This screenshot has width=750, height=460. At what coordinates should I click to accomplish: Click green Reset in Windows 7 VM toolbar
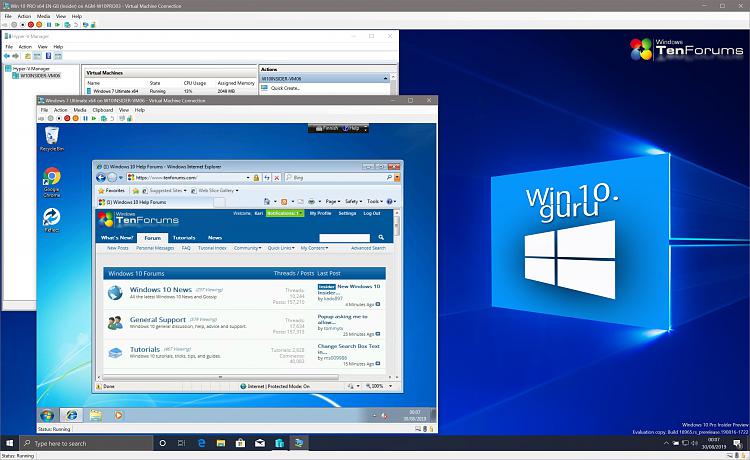coord(94,118)
